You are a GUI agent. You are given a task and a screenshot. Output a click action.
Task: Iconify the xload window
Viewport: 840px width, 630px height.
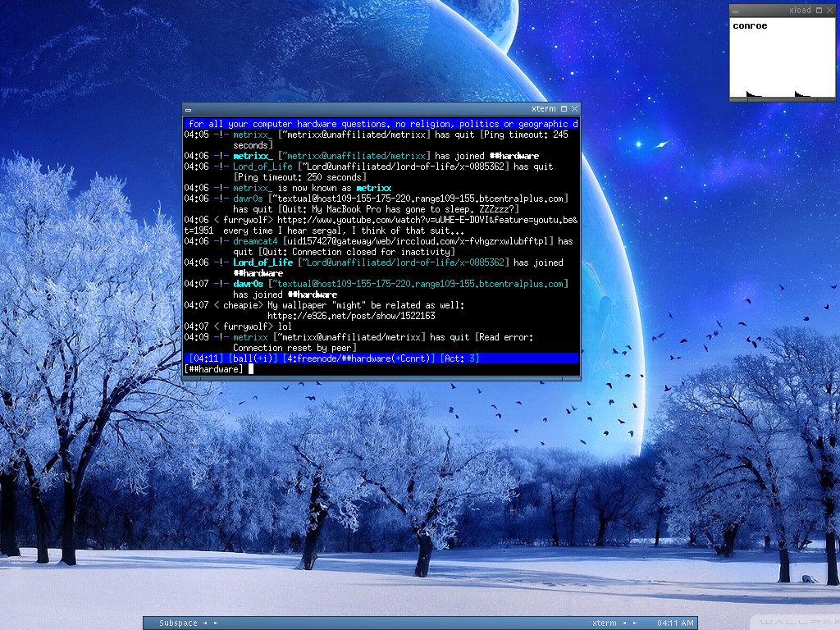click(x=735, y=11)
